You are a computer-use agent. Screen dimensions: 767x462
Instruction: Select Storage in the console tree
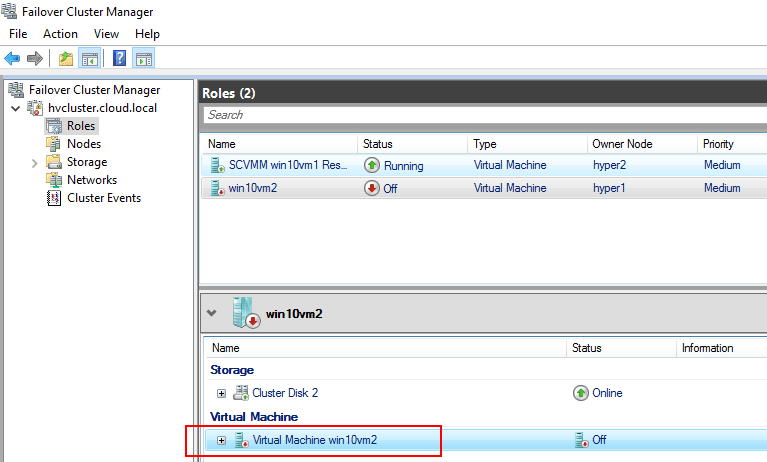[87, 162]
